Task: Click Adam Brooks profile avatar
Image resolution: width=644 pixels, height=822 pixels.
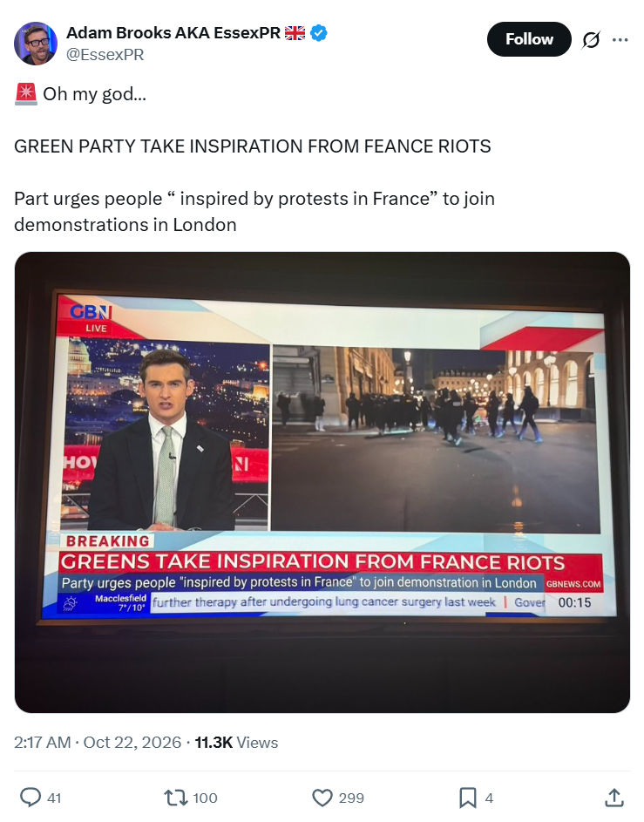Action: coord(36,44)
